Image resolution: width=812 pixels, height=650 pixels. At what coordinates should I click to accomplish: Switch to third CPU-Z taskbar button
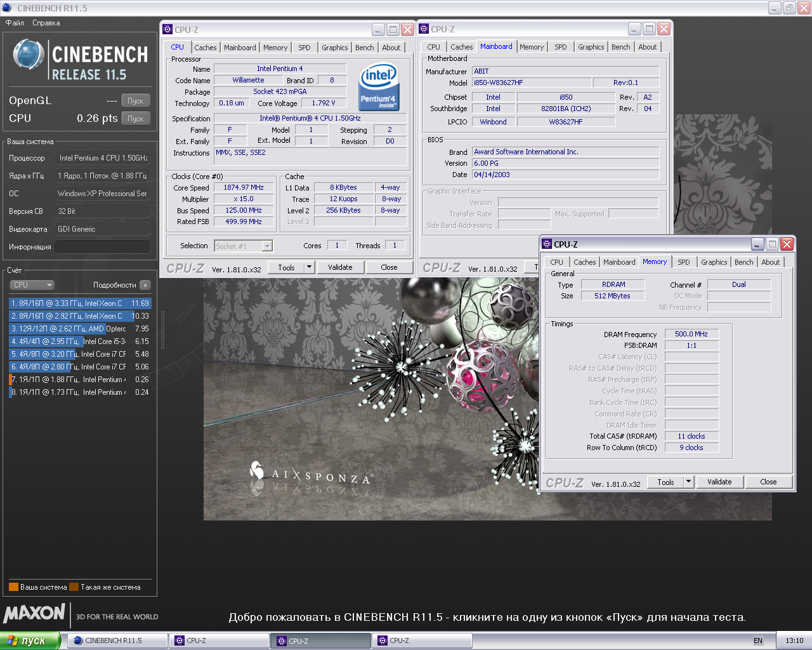pyautogui.click(x=421, y=640)
